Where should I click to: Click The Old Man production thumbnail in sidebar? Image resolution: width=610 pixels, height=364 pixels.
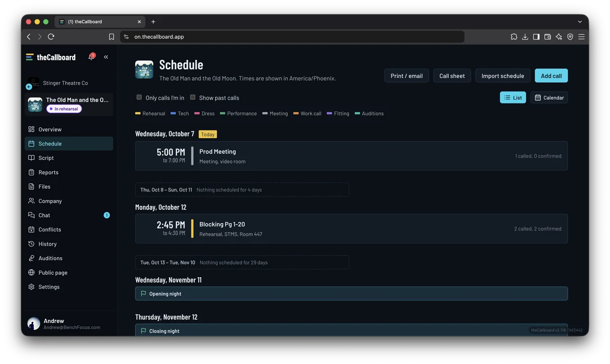pyautogui.click(x=35, y=104)
